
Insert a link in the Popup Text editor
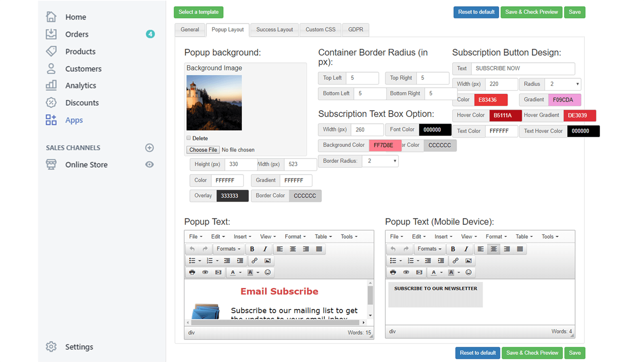point(254,261)
